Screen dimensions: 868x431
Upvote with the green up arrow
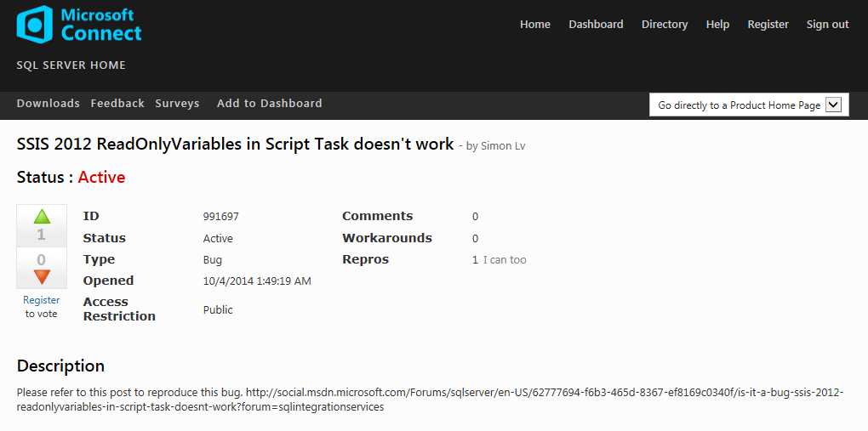[x=42, y=216]
